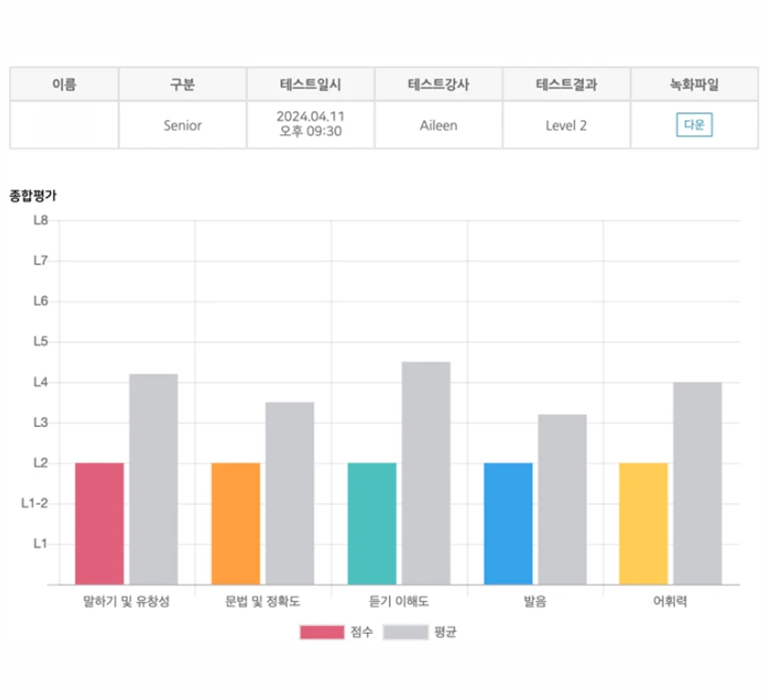Select the Senior cell
The height and width of the screenshot is (700, 768).
[x=182, y=126]
